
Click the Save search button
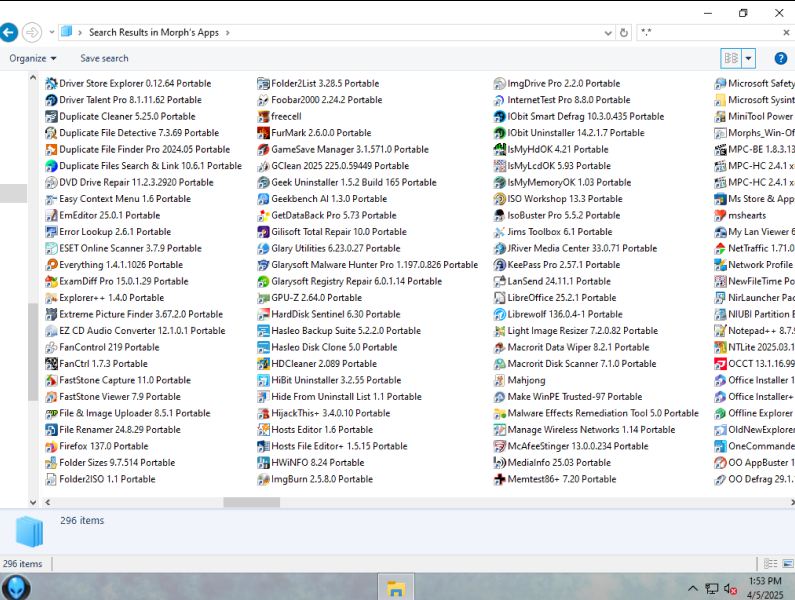(104, 58)
